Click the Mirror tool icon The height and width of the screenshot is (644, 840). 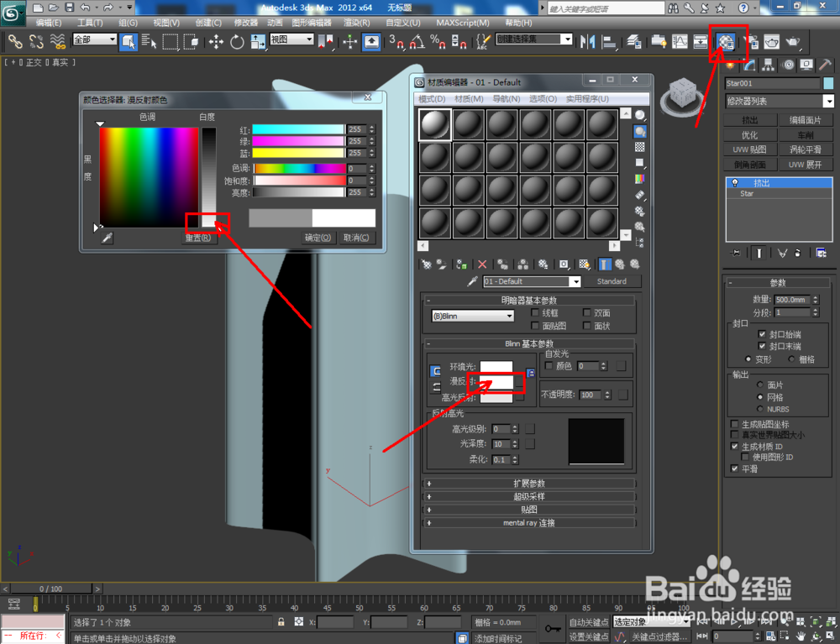588,41
